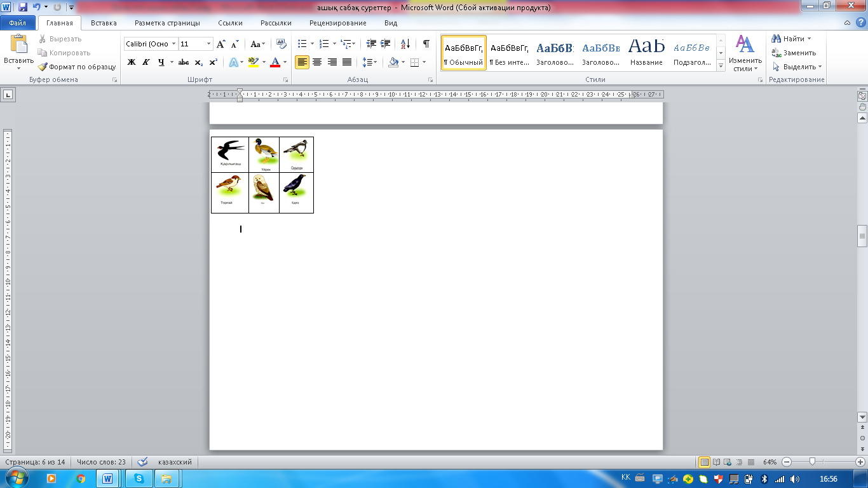Shrink font size with the smaller A icon

pyautogui.click(x=234, y=44)
